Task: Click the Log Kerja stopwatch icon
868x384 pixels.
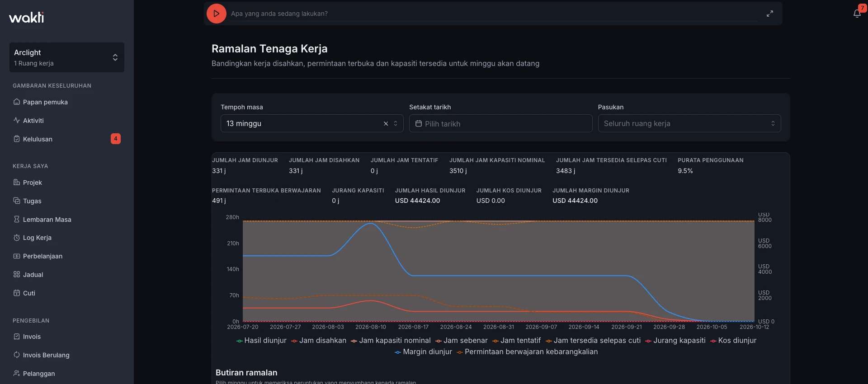Action: [x=17, y=238]
